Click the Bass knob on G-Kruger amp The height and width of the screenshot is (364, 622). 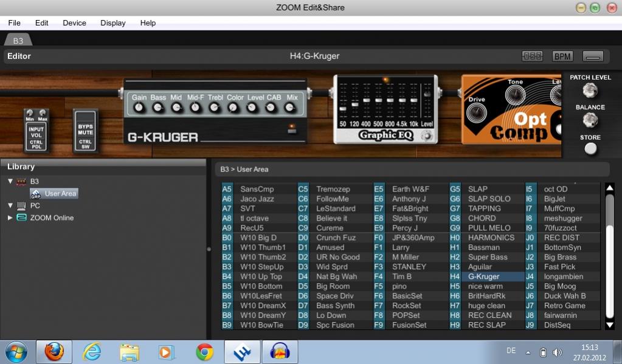point(157,107)
